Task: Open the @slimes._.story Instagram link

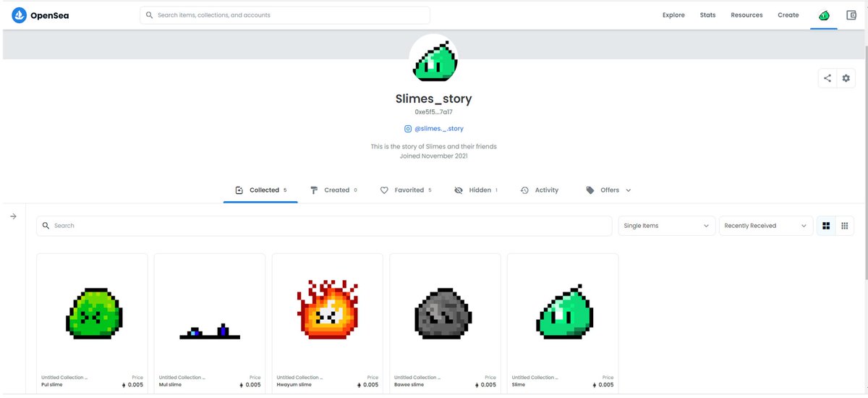Action: click(x=439, y=129)
